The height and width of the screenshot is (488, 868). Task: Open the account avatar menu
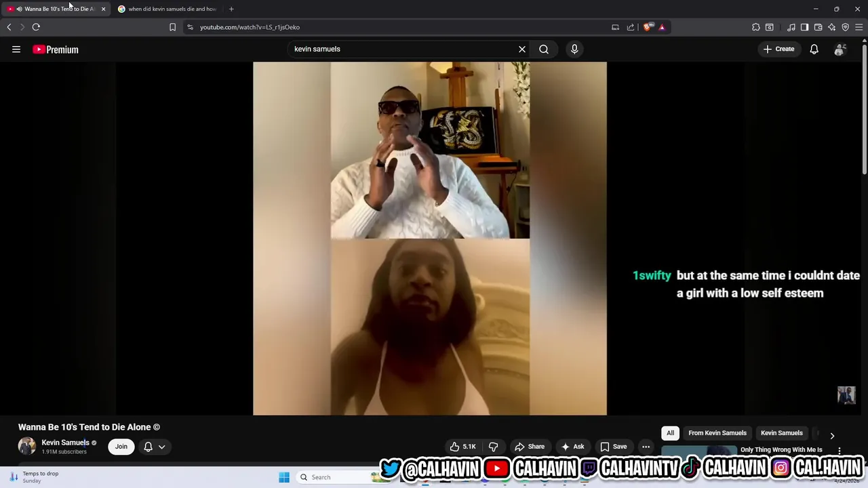(840, 49)
